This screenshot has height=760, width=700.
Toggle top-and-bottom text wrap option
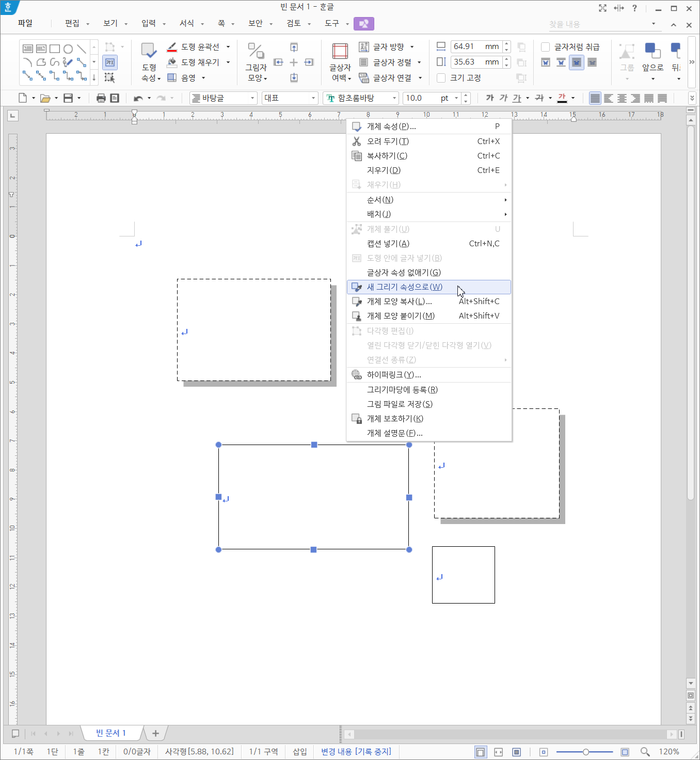561,62
